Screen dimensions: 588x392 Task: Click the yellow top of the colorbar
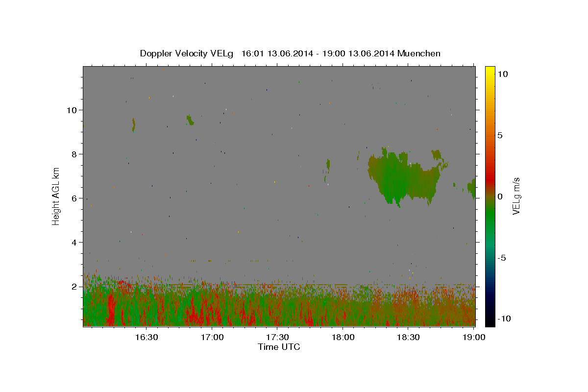(x=490, y=71)
